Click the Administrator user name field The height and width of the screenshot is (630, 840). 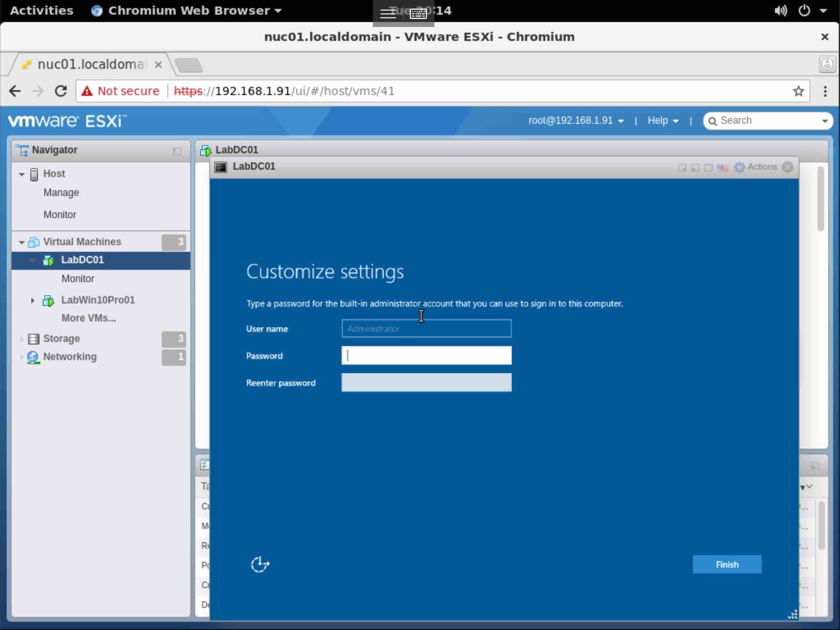pos(426,329)
